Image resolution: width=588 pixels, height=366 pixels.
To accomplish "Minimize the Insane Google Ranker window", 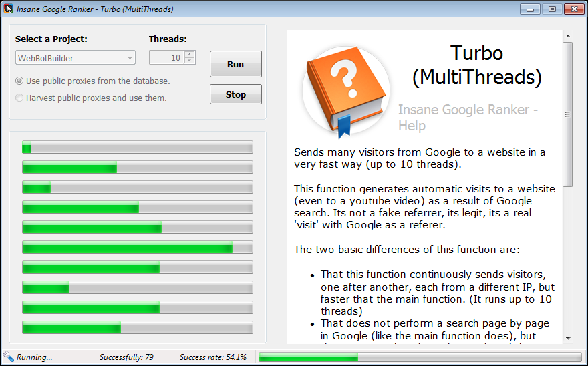I will coord(530,9).
